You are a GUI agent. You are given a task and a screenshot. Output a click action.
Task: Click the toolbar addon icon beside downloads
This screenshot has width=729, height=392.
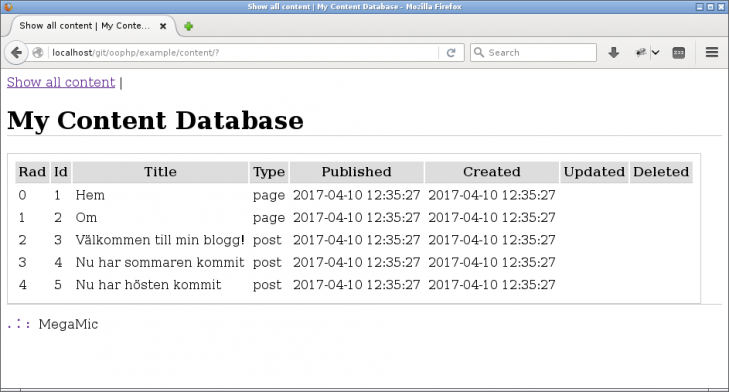tap(641, 53)
